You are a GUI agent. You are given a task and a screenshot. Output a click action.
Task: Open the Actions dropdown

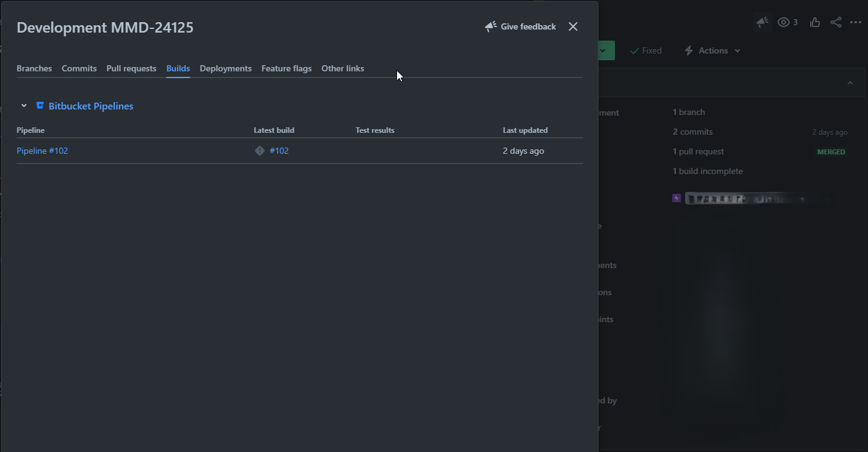[x=712, y=50]
